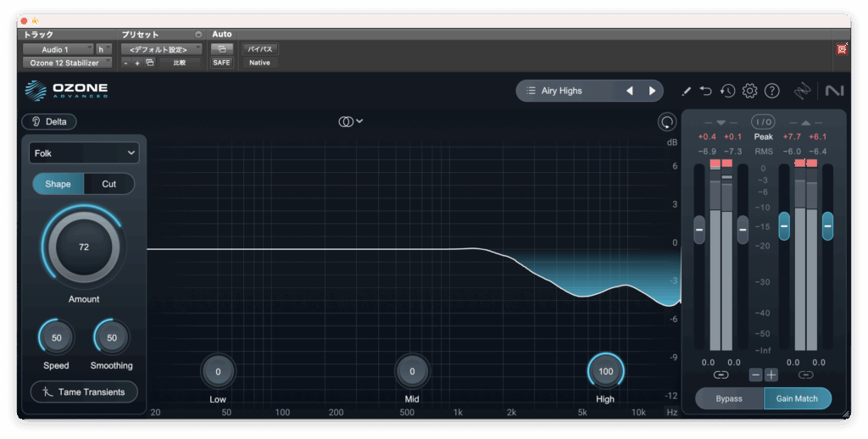This screenshot has width=868, height=439.
Task: Click the reset circular arrow above graph
Action: [x=667, y=122]
